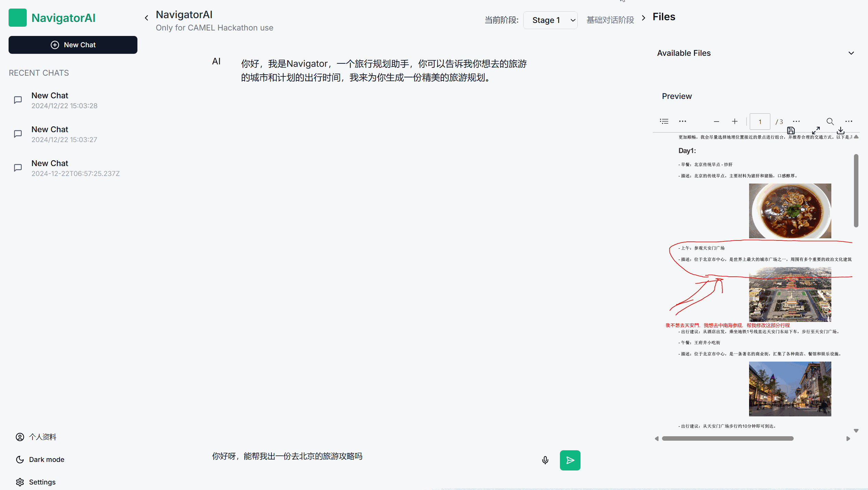Click the PDF page number field
This screenshot has width=868, height=490.
pos(760,122)
